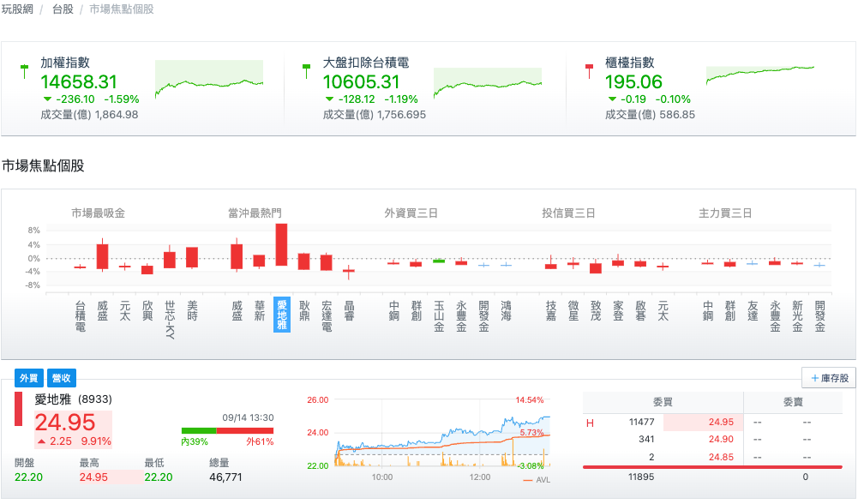Screen dimensions: 858x504
Task: Click the plus icon in 庫存股 button
Action: tap(815, 378)
